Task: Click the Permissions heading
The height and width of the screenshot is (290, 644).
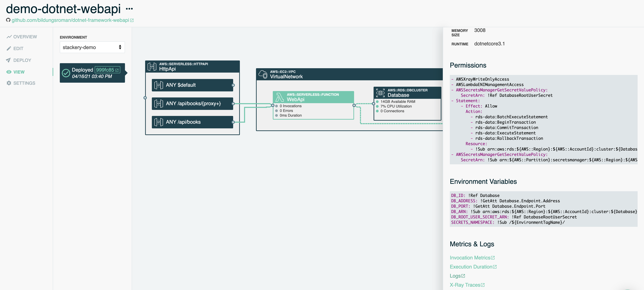Action: point(468,66)
